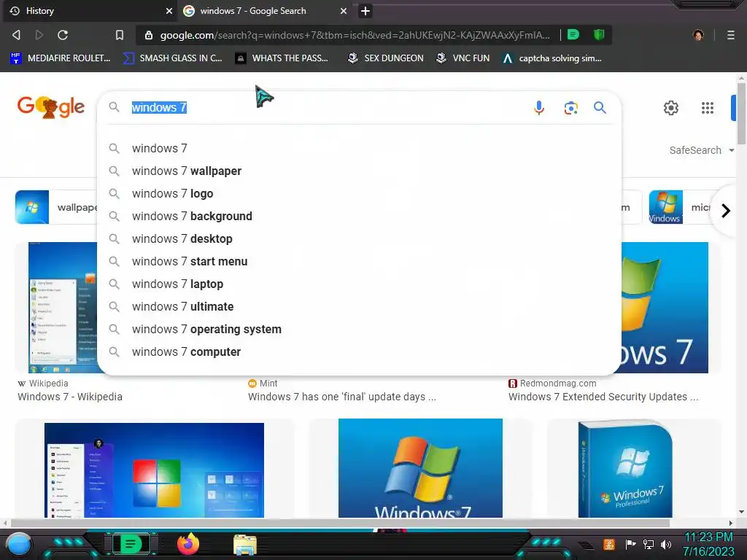Open the taskbar clock and date
The width and height of the screenshot is (747, 560).
coord(709,544)
